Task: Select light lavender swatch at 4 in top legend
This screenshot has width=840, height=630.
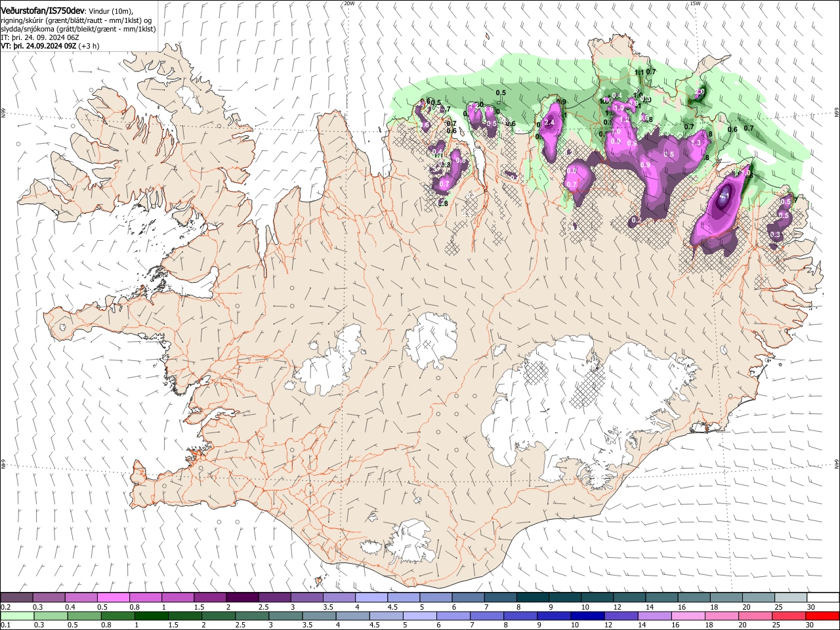Action: point(370,597)
